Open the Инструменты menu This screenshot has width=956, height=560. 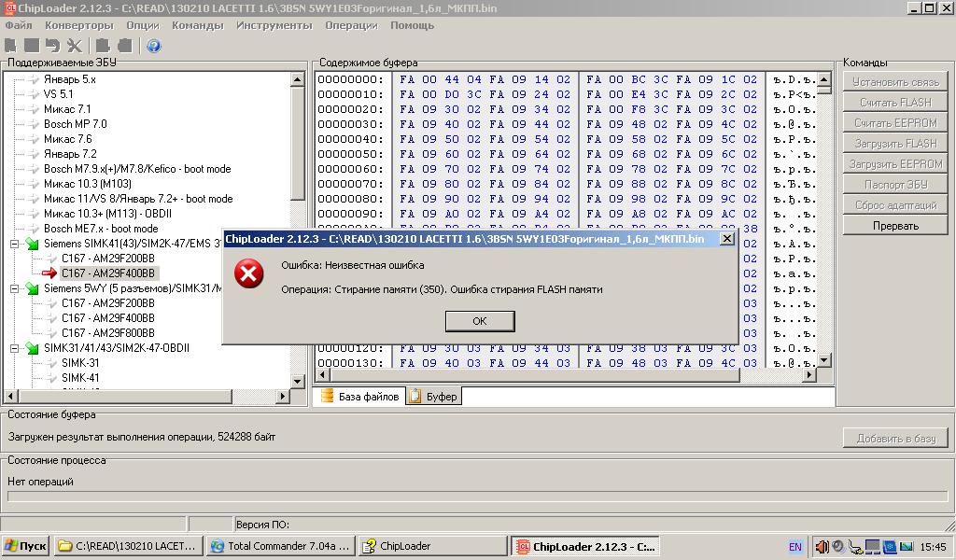click(x=274, y=25)
